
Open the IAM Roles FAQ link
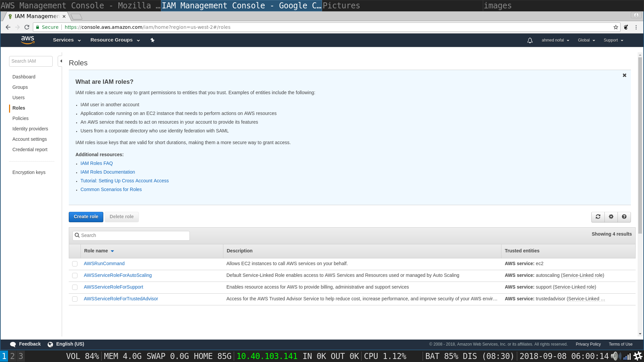[97, 163]
